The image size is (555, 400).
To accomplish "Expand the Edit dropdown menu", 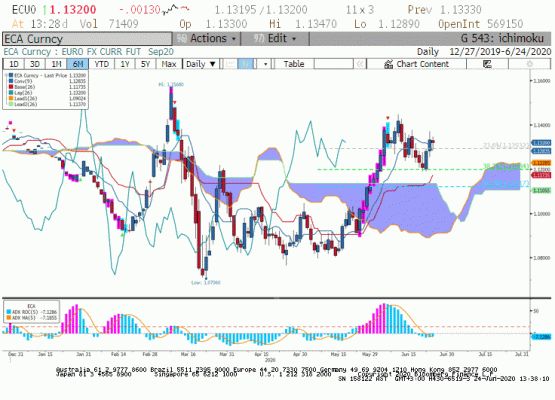I will tap(275, 38).
